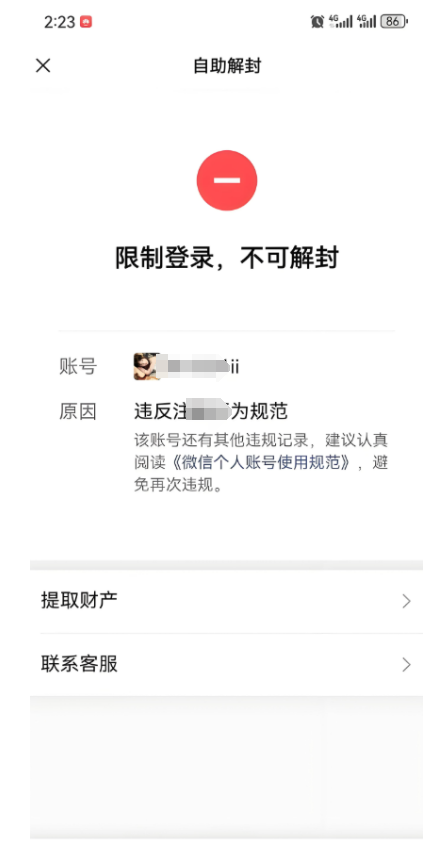Tap second 4G signal strength icon

tap(366, 22)
